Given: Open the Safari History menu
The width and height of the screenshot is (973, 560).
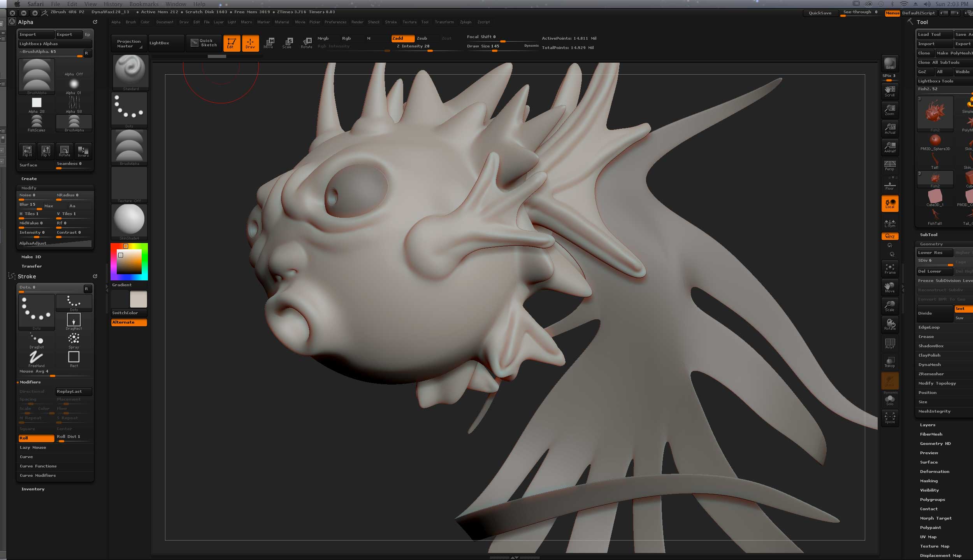Looking at the screenshot, I should [113, 4].
